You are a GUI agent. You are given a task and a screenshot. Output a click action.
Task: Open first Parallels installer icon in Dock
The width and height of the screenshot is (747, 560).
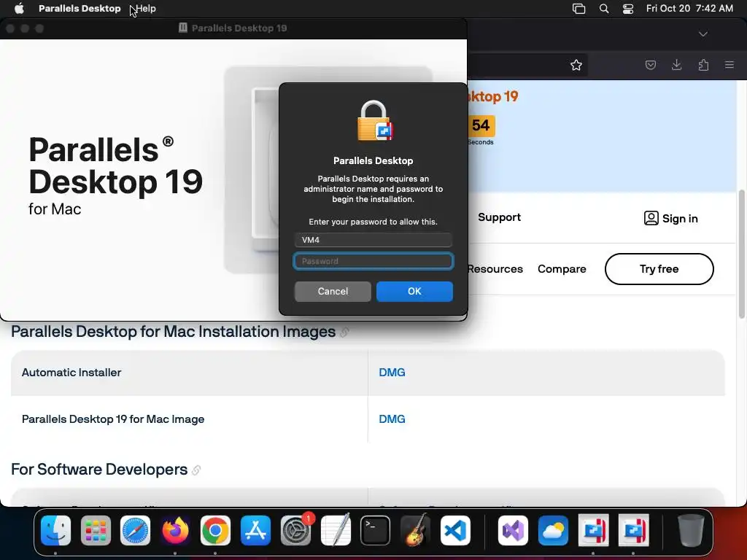[593, 530]
